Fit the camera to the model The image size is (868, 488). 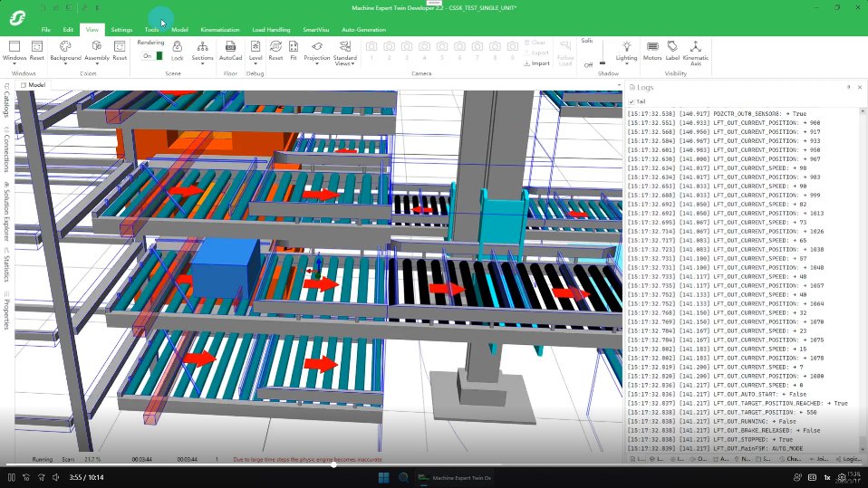[294, 50]
